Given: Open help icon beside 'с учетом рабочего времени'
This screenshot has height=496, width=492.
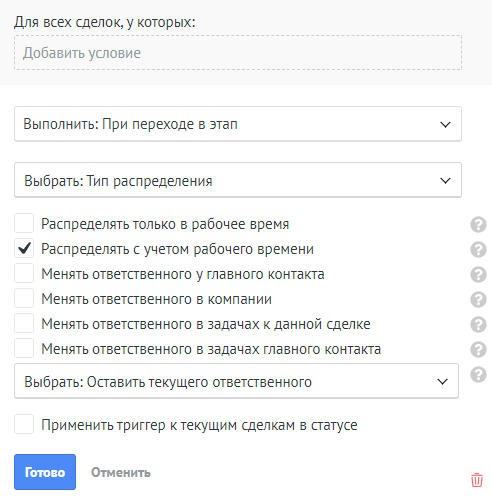Looking at the screenshot, I should click(x=478, y=249).
